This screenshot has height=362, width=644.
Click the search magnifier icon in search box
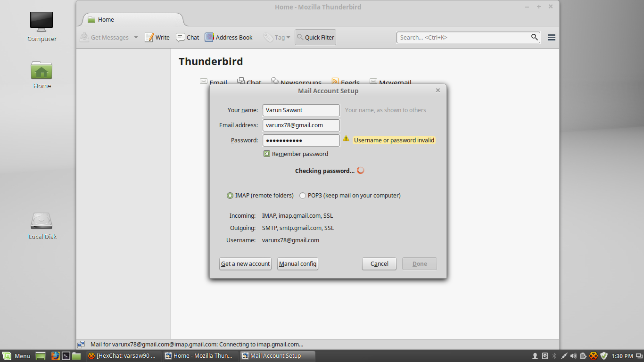pos(535,37)
